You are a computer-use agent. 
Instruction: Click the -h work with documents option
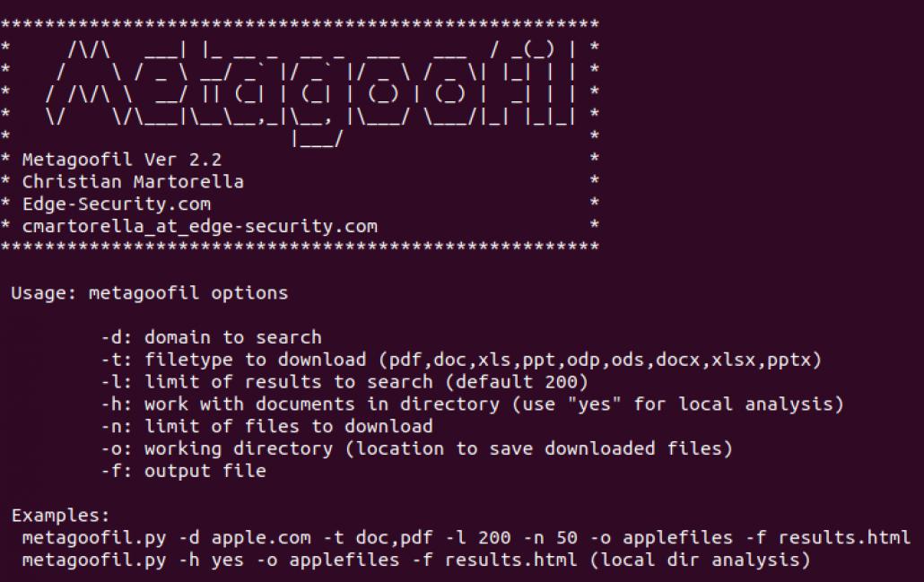tap(305, 404)
